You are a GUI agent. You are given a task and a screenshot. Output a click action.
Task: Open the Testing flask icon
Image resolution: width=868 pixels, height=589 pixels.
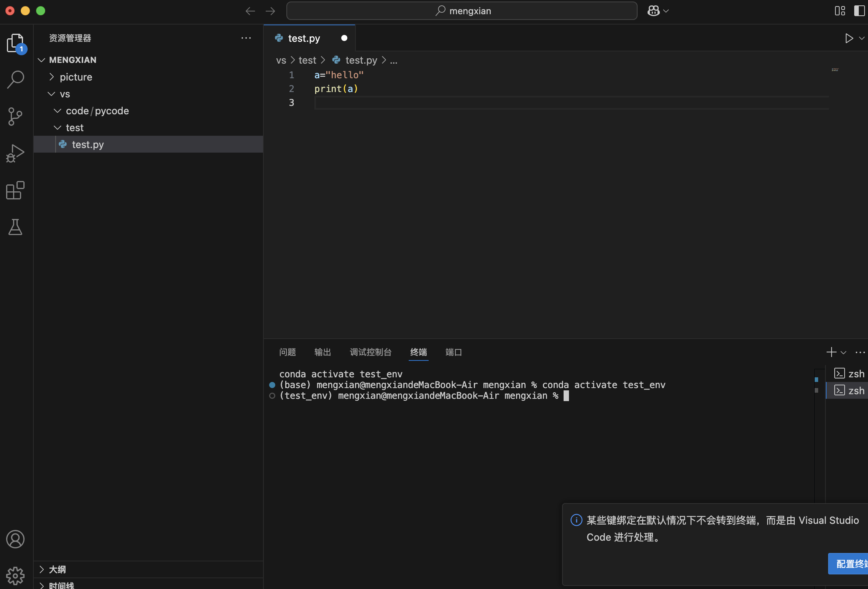click(x=15, y=227)
